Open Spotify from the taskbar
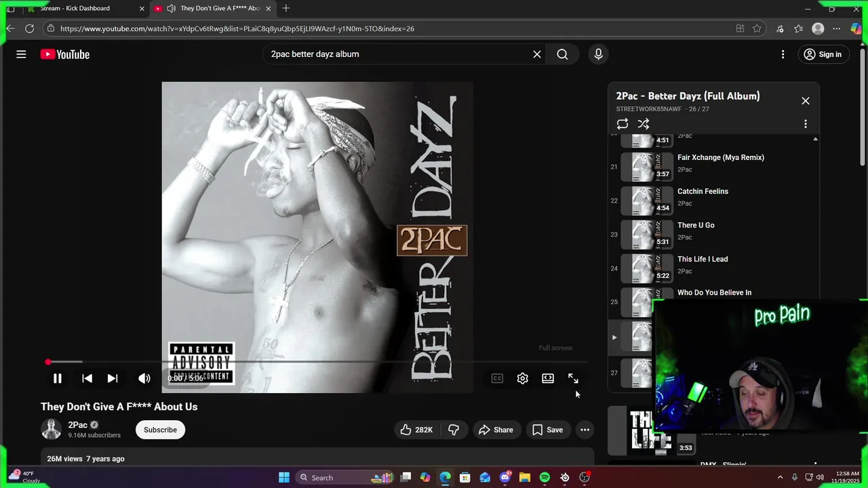 click(545, 478)
